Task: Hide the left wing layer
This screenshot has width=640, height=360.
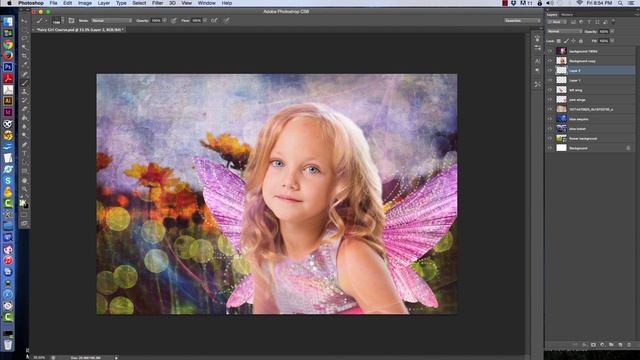Action: (x=550, y=90)
